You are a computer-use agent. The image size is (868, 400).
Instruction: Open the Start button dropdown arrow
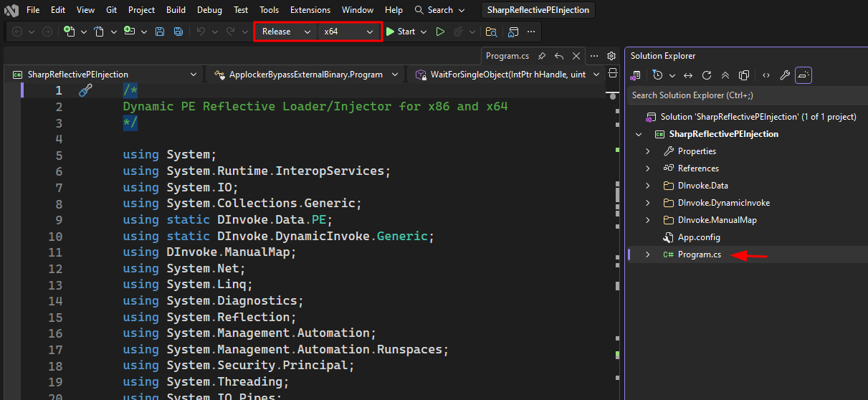pyautogui.click(x=424, y=32)
